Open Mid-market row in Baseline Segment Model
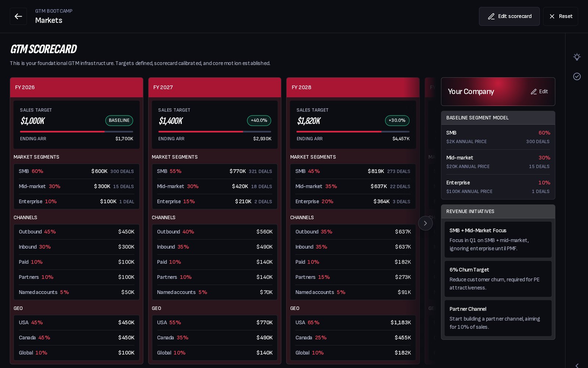 pos(498,162)
